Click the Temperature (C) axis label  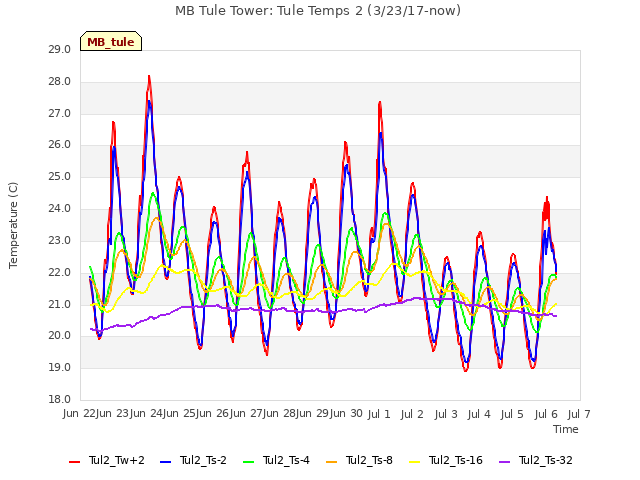13,225
